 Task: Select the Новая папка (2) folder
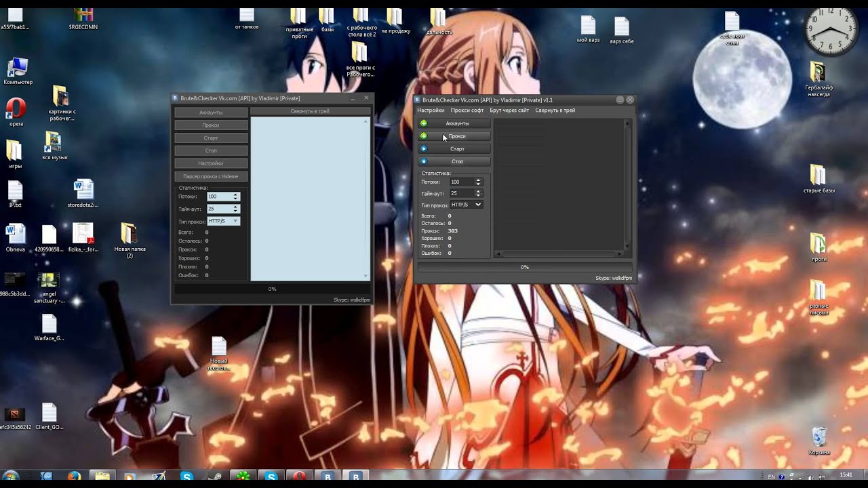click(x=130, y=241)
